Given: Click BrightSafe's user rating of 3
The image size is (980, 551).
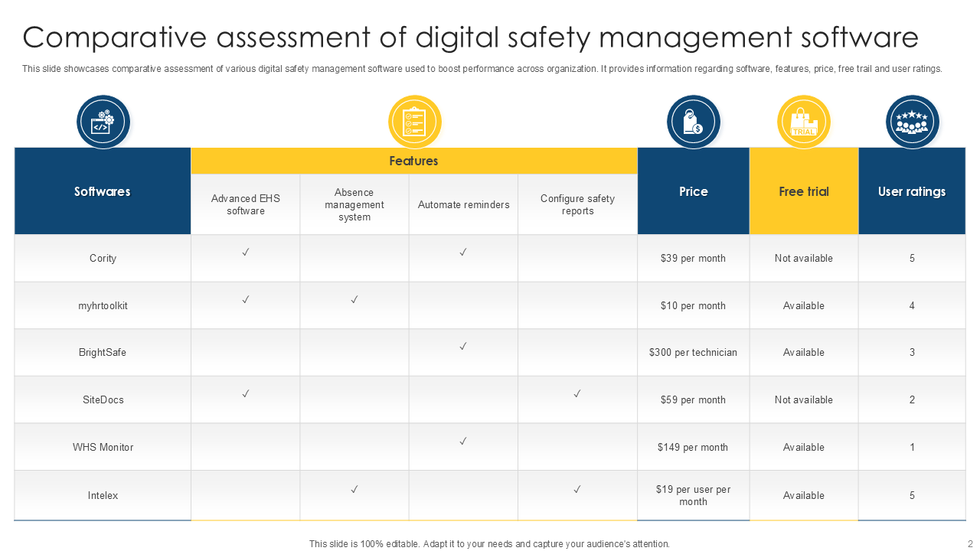Looking at the screenshot, I should 912,352.
